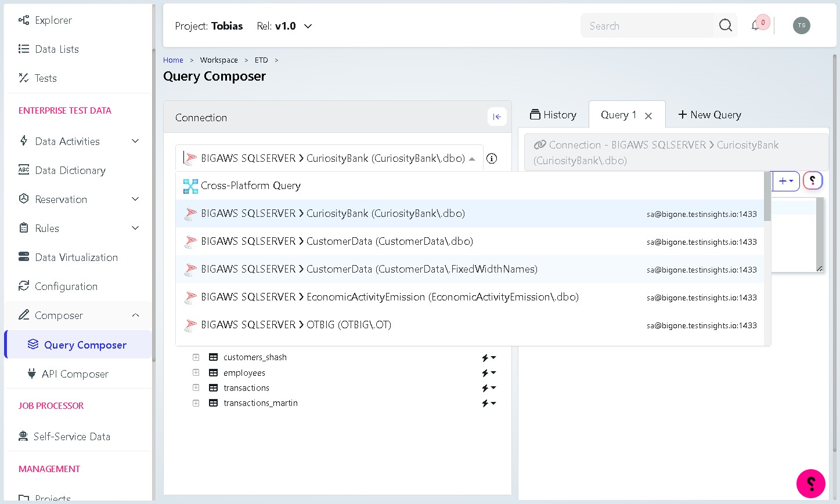Select CustomerData FixedWidthNames connection
Viewport: 840px width, 504px height.
tap(470, 269)
